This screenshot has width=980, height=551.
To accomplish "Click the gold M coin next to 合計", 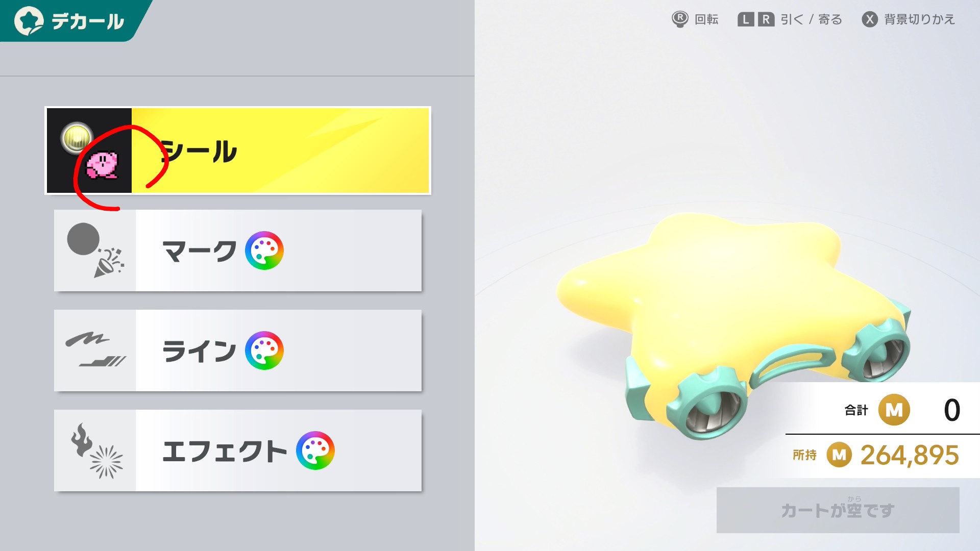I will (x=894, y=410).
